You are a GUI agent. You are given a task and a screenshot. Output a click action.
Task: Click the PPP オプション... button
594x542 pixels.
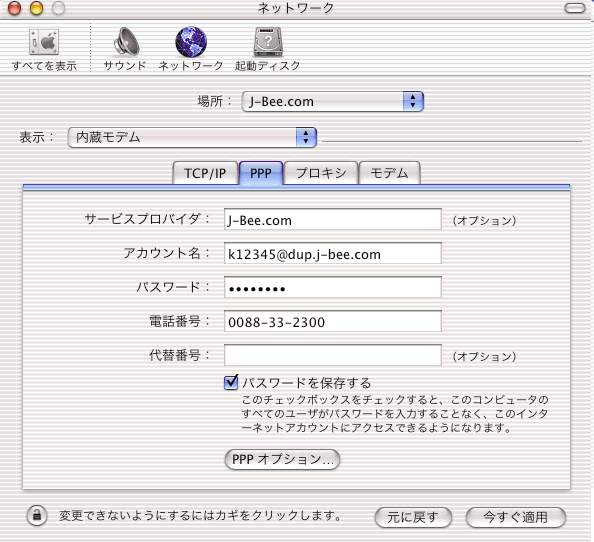pyautogui.click(x=282, y=459)
